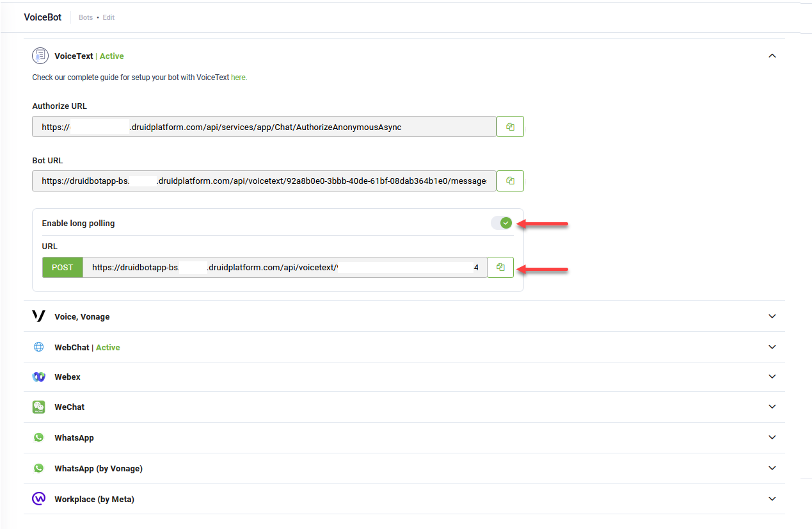812x529 pixels.
Task: Expand the WeChat section chevron
Action: coord(772,407)
